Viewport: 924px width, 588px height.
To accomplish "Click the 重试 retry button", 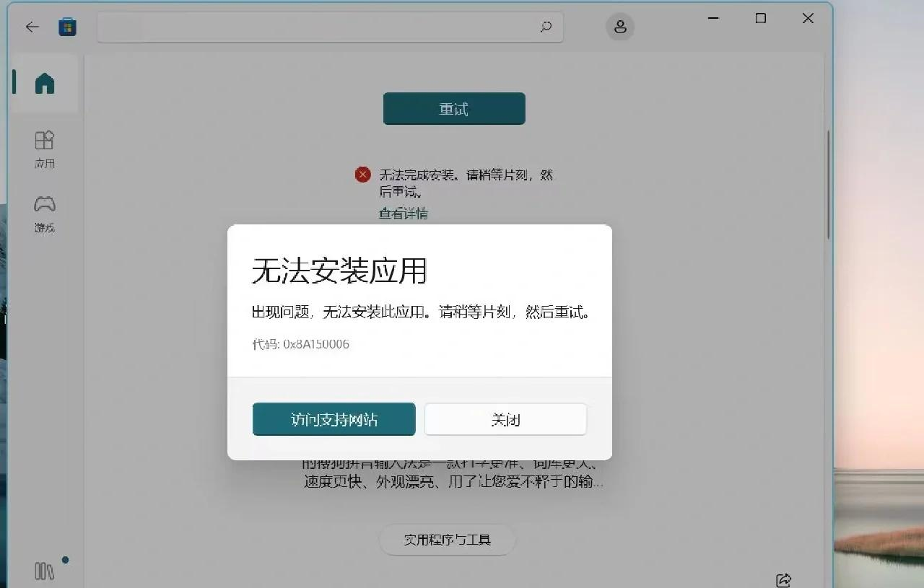I will [x=454, y=109].
